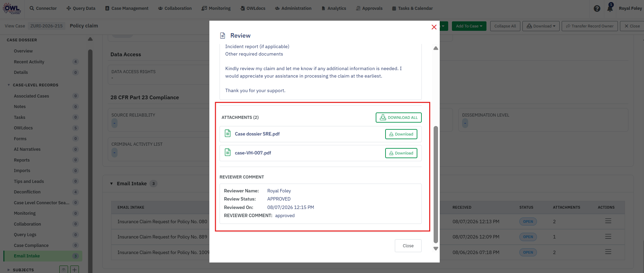Screen dimensions: 644x273
Task: Click add subject plus icon in sidebar
Action: [x=75, y=270]
